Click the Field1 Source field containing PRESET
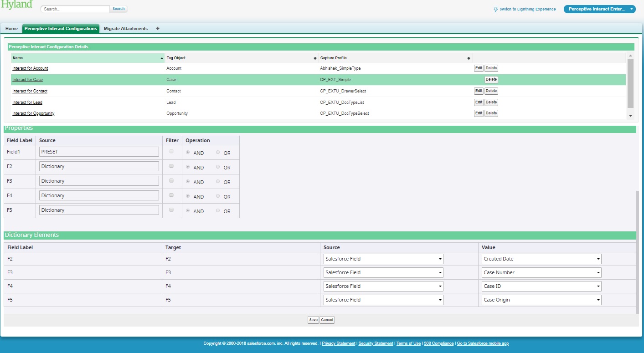This screenshot has width=644, height=353. 99,152
